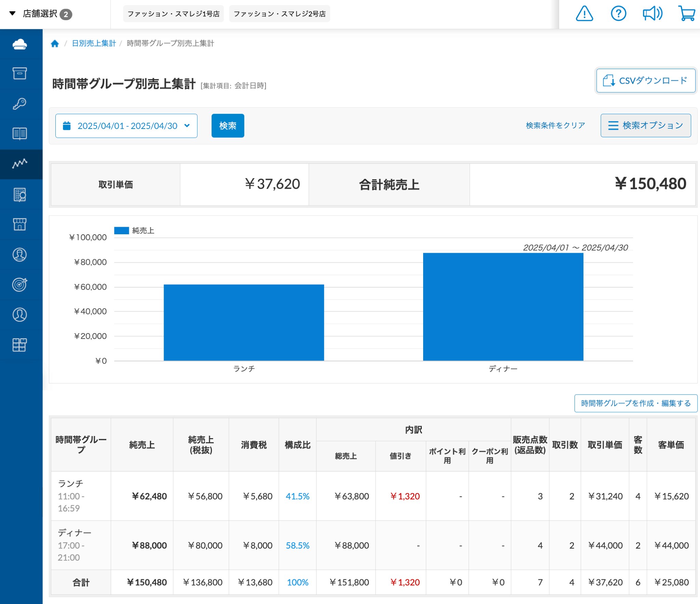Open the target goal sidebar icon
This screenshot has height=604, width=700.
pos(20,285)
